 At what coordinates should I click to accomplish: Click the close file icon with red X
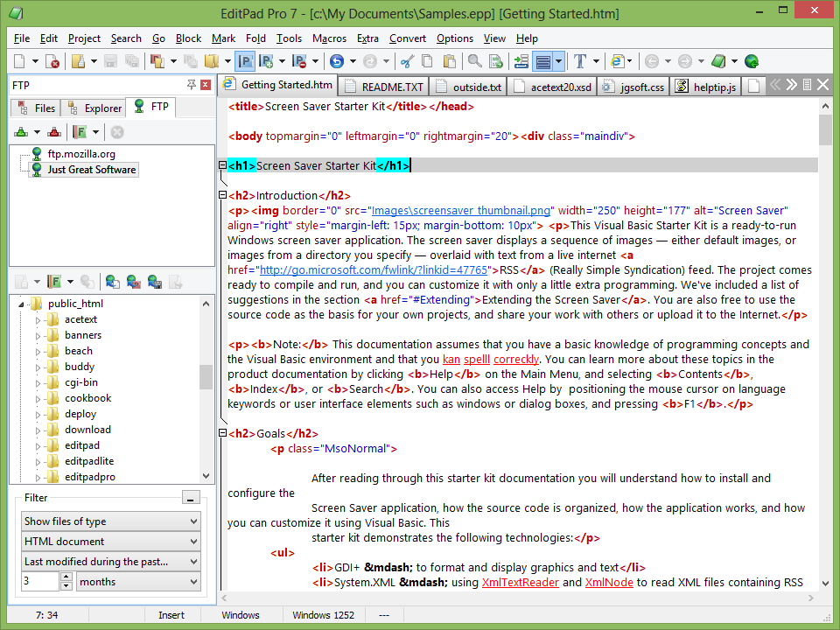tap(52, 61)
